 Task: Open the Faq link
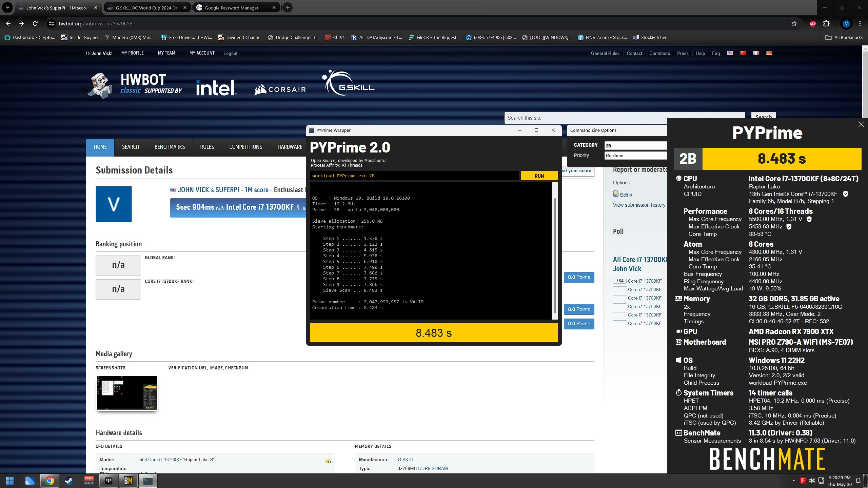(x=716, y=53)
